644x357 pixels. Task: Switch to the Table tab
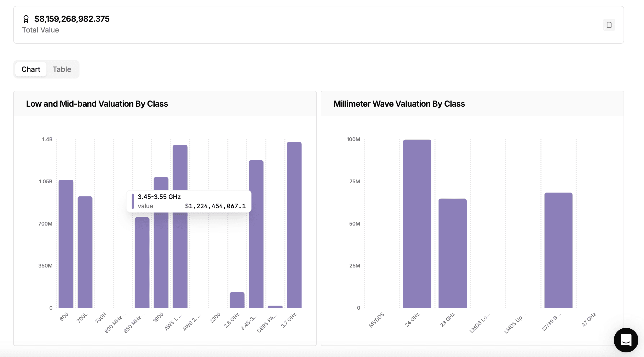click(x=62, y=69)
